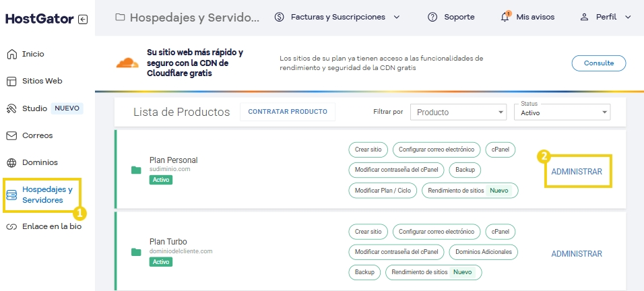
Task: Click the Correos envelope icon
Action: click(12, 135)
